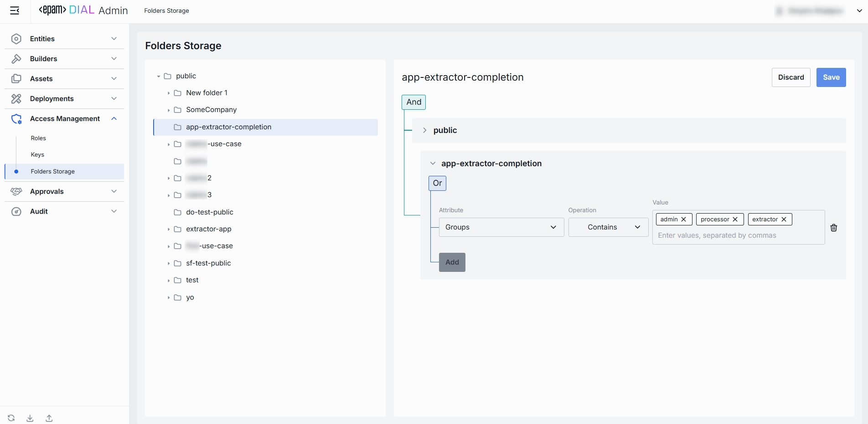Select the extractor-app folder in tree
Screen dimensions: 868x424
pyautogui.click(x=209, y=229)
